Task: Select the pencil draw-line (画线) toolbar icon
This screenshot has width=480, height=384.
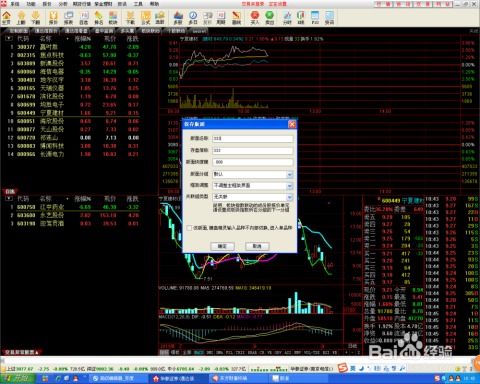Action: tap(236, 17)
